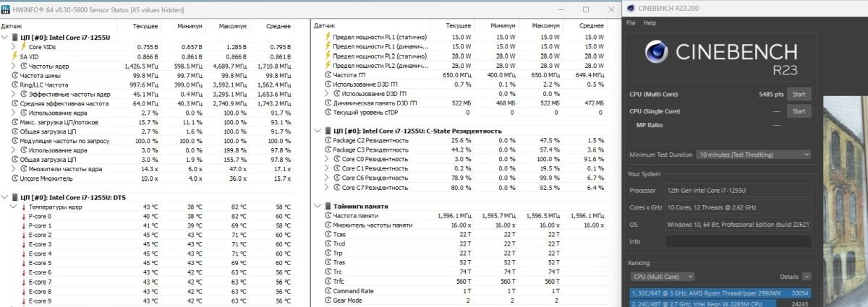The width and height of the screenshot is (868, 307).
Task: Start the CPU (Multi Core) test
Action: tap(799, 94)
